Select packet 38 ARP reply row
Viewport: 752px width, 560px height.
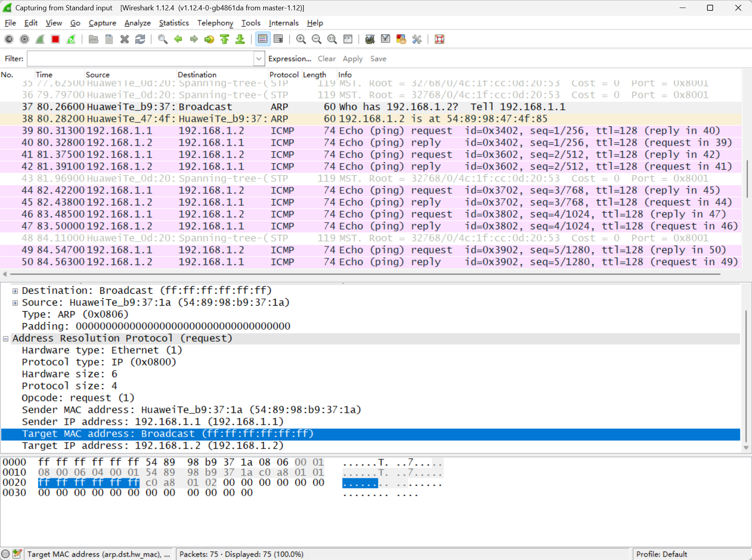[371, 119]
